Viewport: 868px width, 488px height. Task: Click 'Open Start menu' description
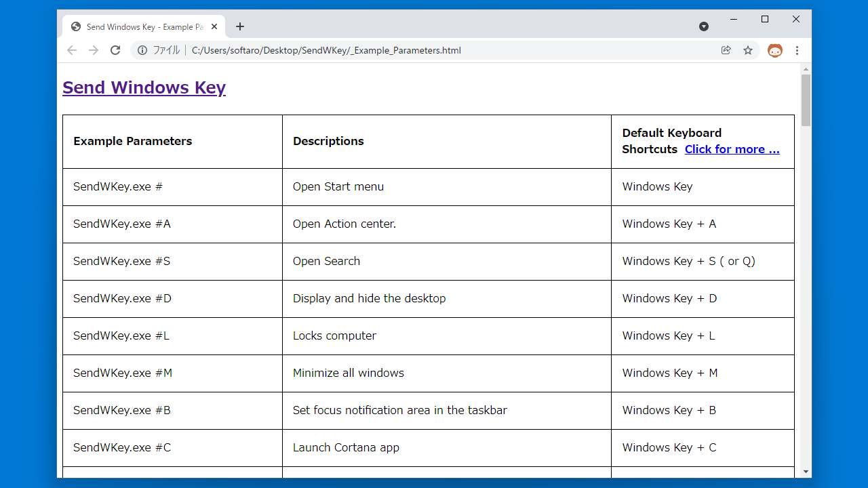[x=338, y=186]
